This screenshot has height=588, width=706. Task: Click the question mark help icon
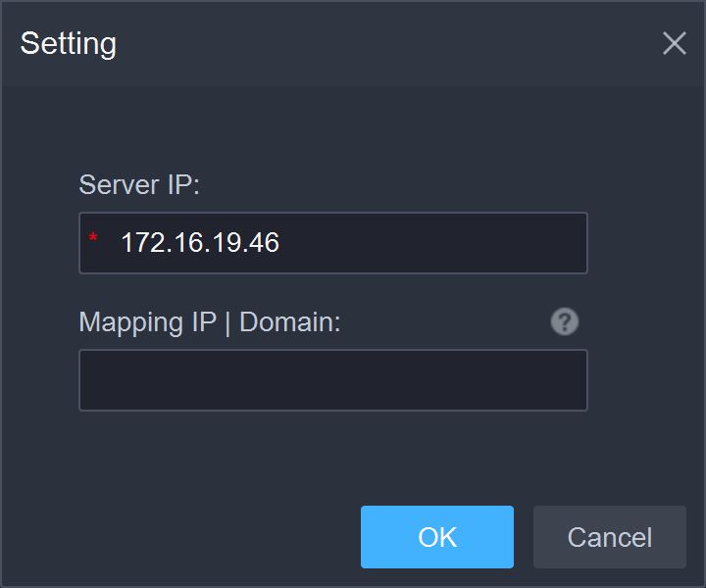pyautogui.click(x=564, y=321)
